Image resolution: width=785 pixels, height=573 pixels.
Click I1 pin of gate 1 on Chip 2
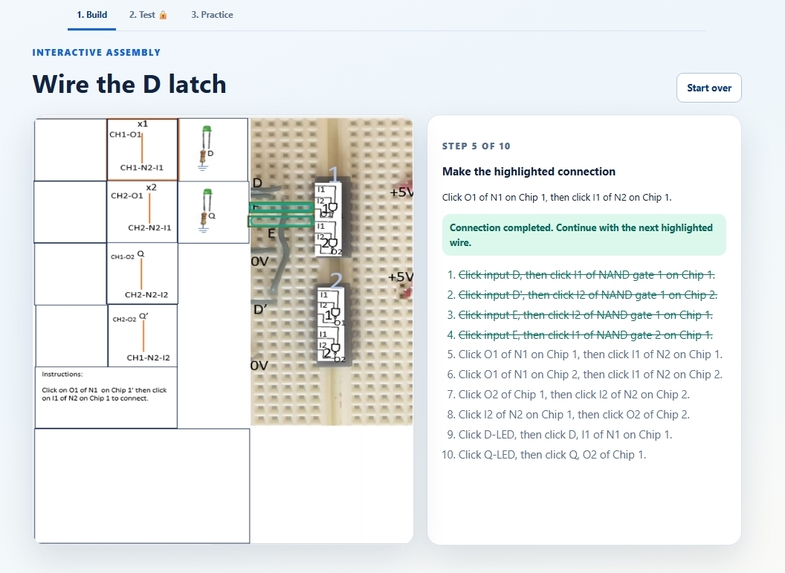pyautogui.click(x=324, y=295)
